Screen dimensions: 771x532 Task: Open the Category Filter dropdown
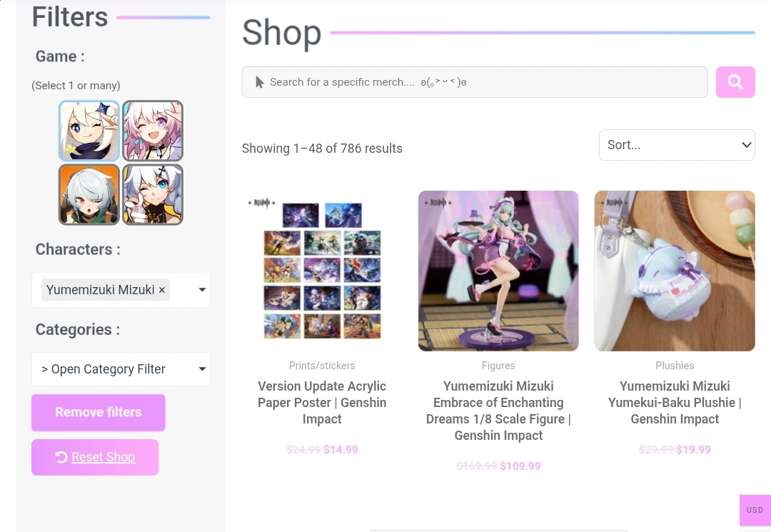tap(121, 369)
